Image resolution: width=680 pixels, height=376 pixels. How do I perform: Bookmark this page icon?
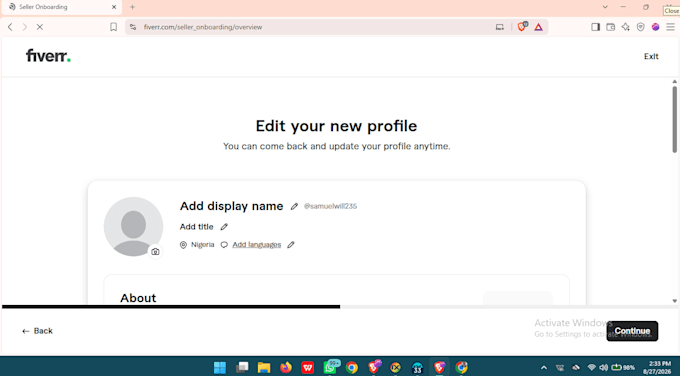click(x=113, y=27)
